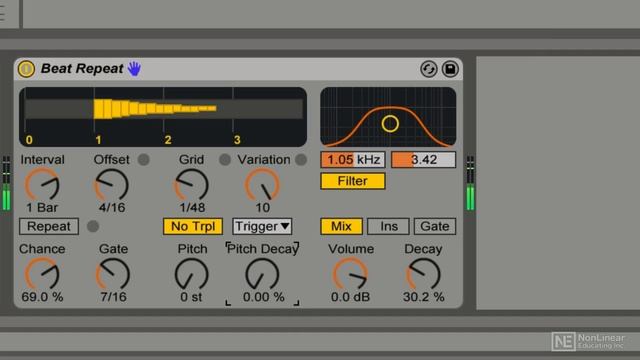
Task: Click the 30.2 % decay value
Action: 423,297
